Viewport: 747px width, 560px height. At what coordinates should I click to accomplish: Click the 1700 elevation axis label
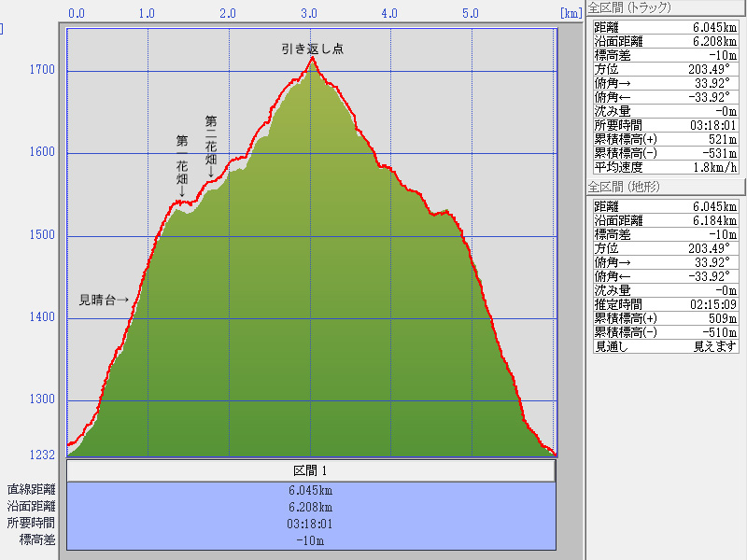tap(42, 70)
